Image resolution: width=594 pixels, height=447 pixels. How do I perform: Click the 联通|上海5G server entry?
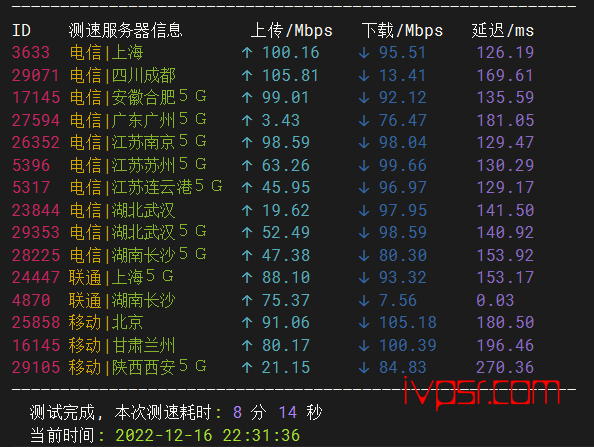[121, 277]
